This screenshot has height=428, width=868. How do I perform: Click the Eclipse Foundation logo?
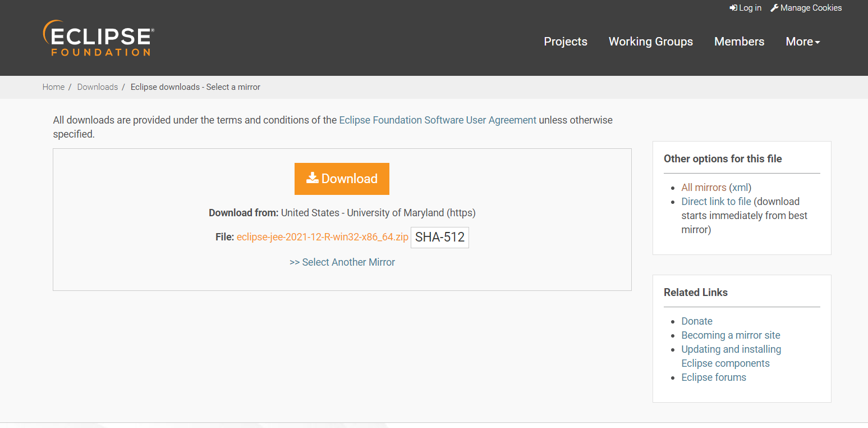98,38
